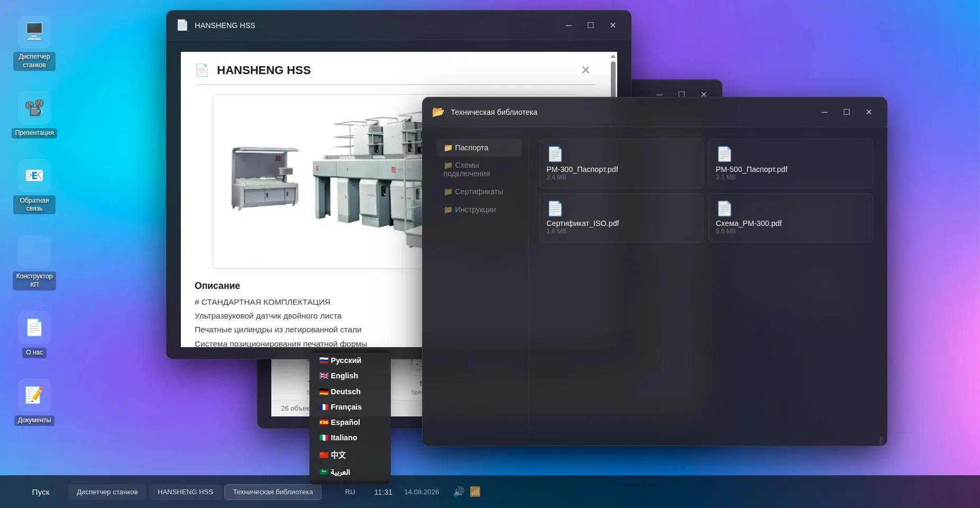Maximize the Техническая библиотека window

pos(847,112)
